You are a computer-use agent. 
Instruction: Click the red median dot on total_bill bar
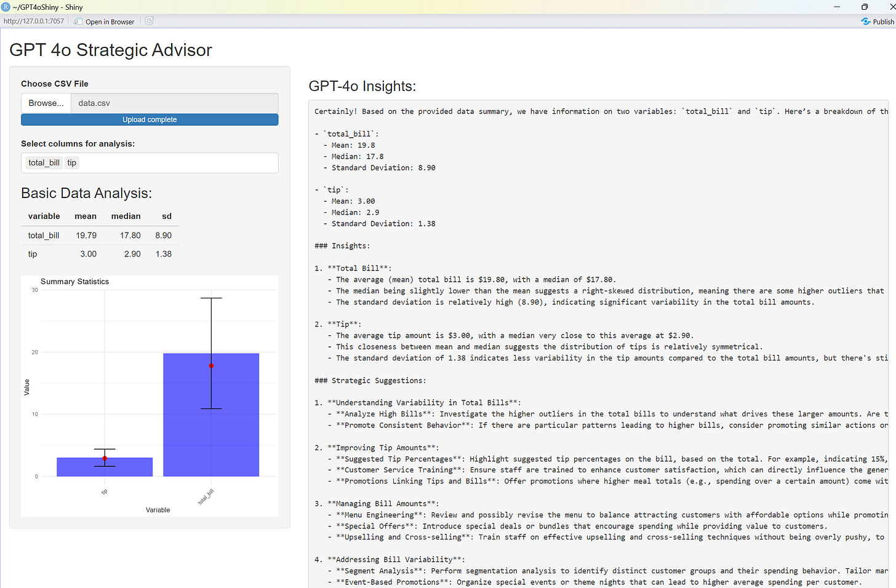point(211,366)
